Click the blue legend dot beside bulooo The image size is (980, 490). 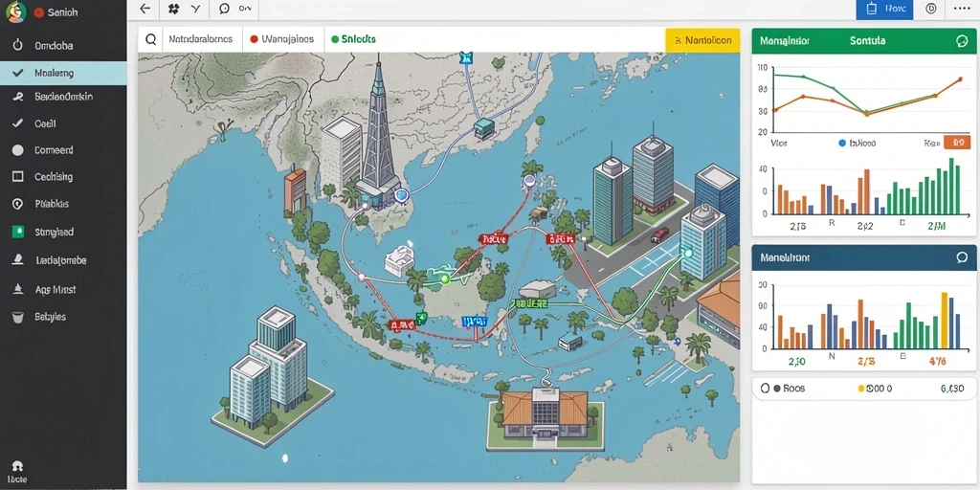pos(842,144)
